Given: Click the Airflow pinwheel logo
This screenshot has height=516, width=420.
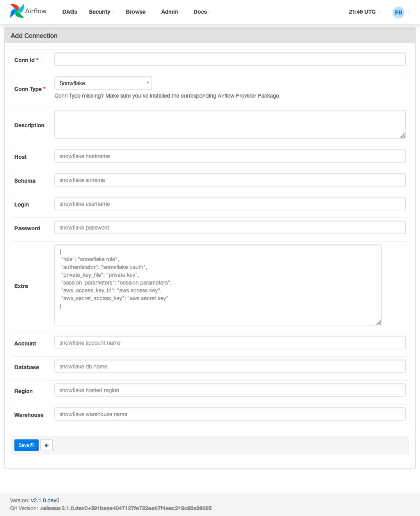Looking at the screenshot, I should 17,11.
